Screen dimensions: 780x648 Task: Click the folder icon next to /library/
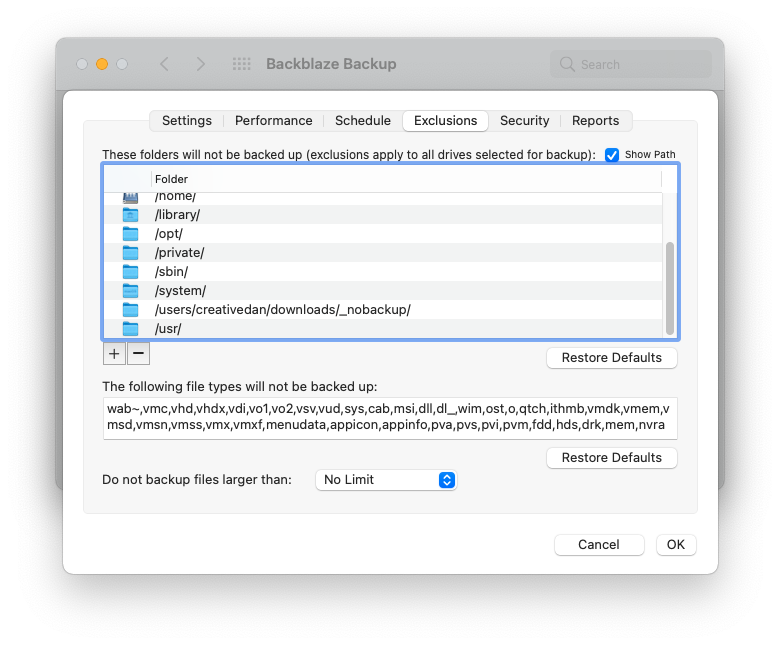130,215
